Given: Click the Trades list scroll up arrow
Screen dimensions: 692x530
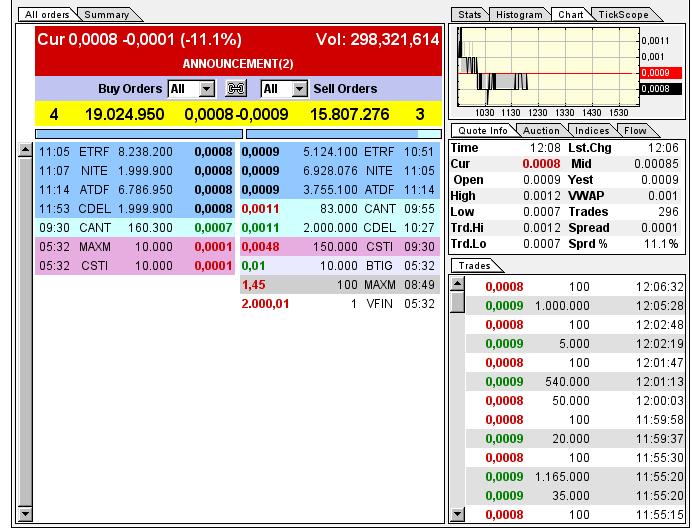Looking at the screenshot, I should click(x=458, y=284).
